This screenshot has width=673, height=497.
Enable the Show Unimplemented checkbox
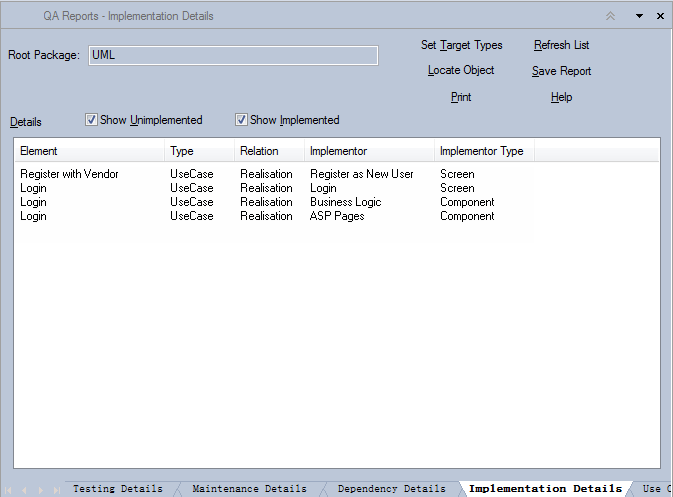coord(92,120)
